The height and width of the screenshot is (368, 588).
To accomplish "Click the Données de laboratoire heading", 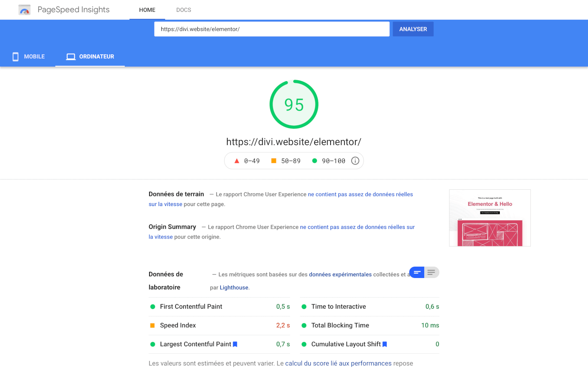I will tap(166, 281).
